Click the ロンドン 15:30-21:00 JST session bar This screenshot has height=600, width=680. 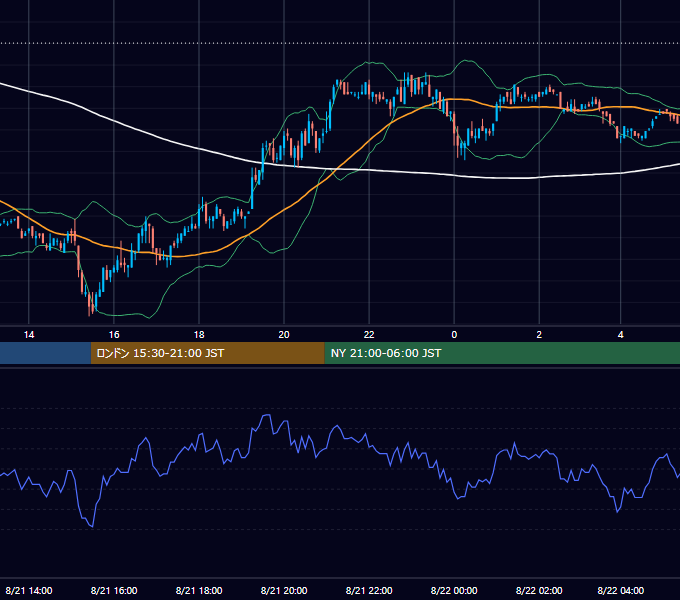point(207,353)
